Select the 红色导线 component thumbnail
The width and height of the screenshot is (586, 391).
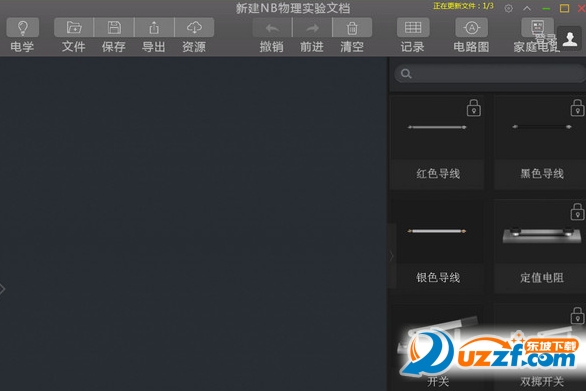(x=437, y=127)
